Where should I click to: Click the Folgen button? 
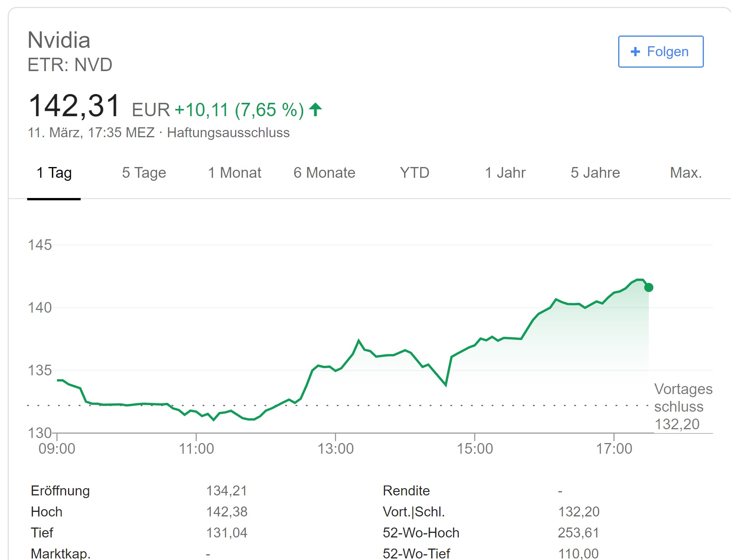[x=661, y=52]
